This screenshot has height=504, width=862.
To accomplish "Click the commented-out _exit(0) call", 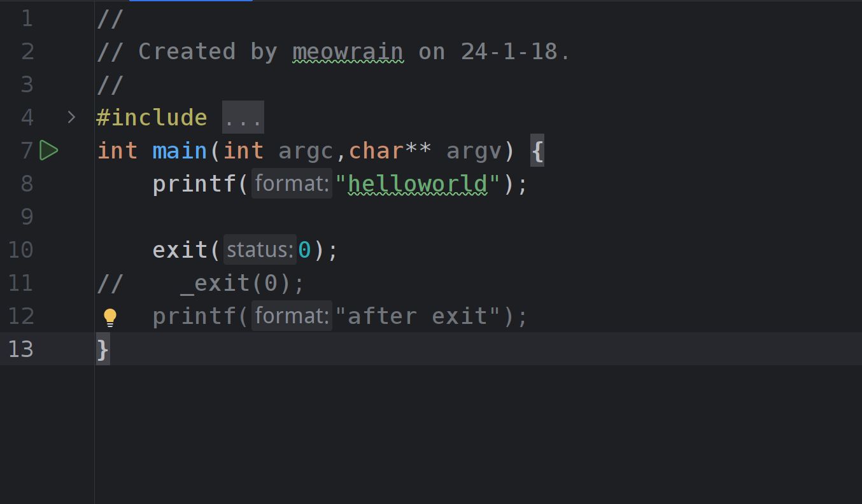I will (x=242, y=283).
